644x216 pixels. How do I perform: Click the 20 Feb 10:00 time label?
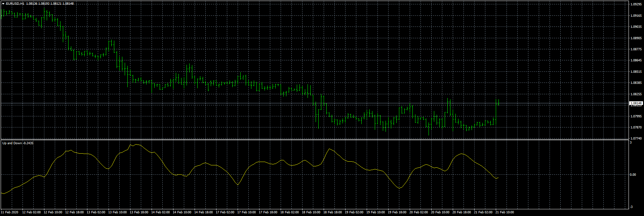pos(440,212)
